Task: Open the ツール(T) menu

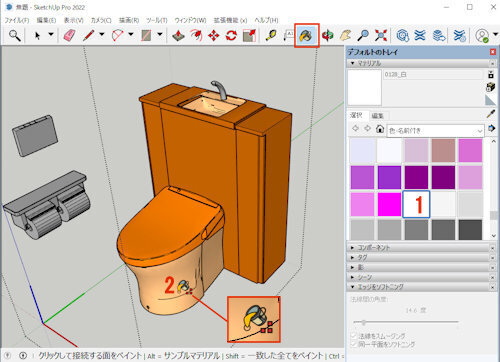Action: coord(156,20)
